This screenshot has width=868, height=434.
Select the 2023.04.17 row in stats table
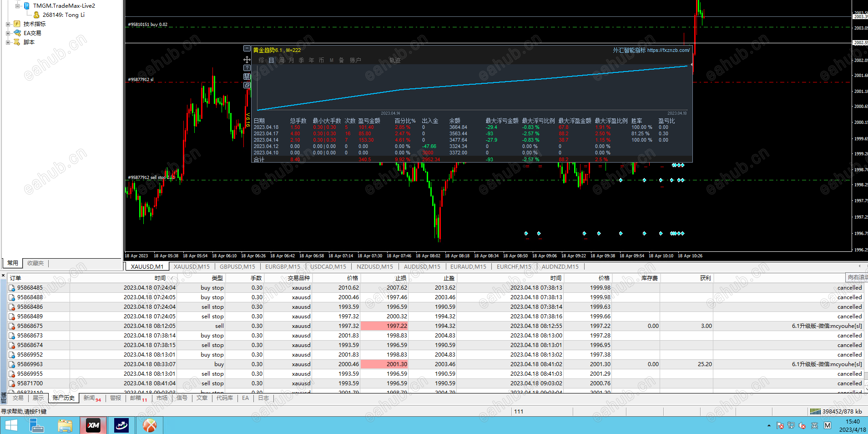click(x=472, y=134)
